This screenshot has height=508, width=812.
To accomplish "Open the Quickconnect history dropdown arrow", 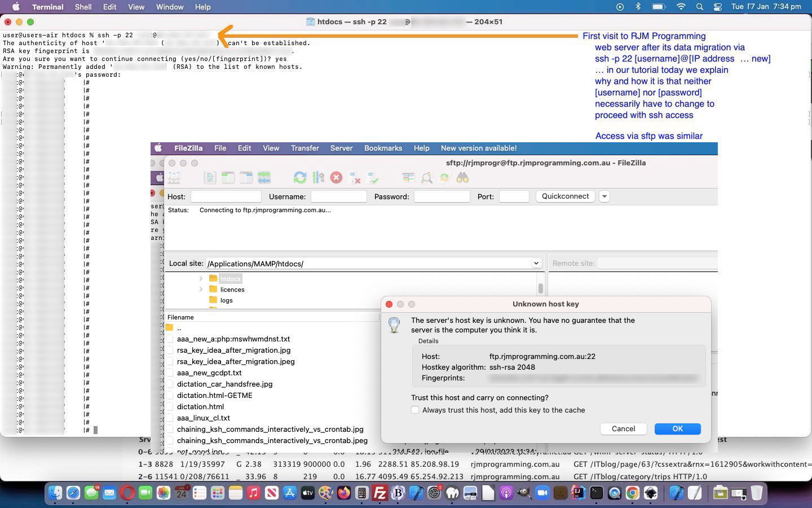I will [604, 196].
